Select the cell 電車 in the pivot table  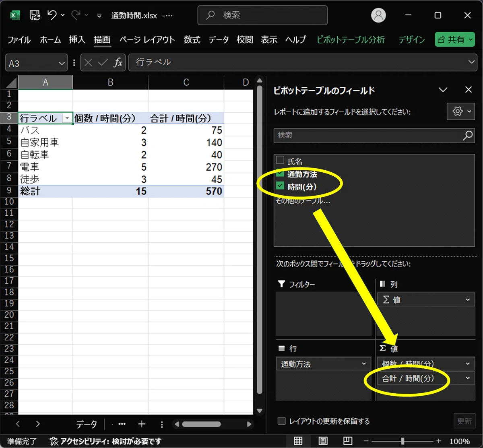click(45, 167)
